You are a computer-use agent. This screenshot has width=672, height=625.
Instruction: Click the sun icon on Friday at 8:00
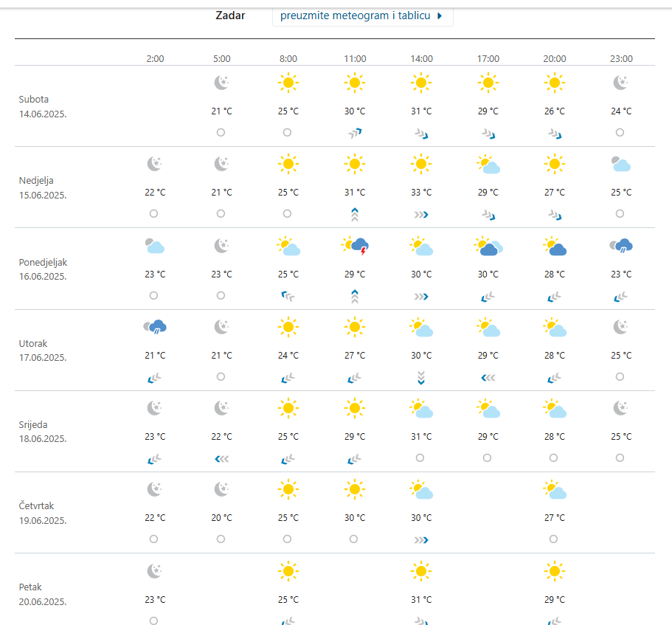coord(288,570)
